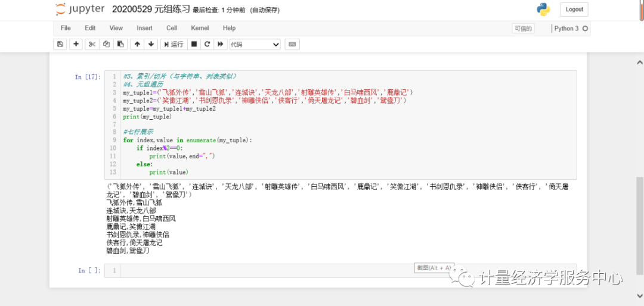Click the kernel idle circle indicator
The height and width of the screenshot is (306, 644).
tap(586, 29)
